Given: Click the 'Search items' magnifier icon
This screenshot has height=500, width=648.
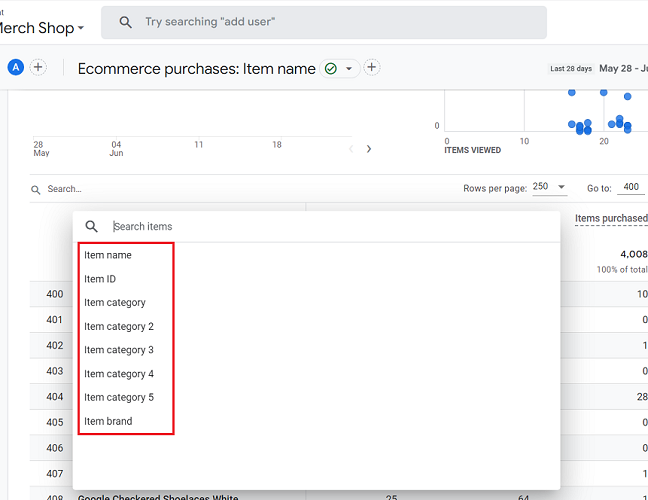Looking at the screenshot, I should pos(91,226).
